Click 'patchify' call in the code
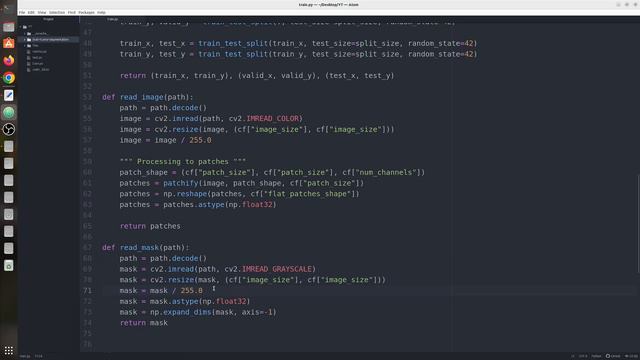Viewport: 640px width, 360px height. click(181, 183)
